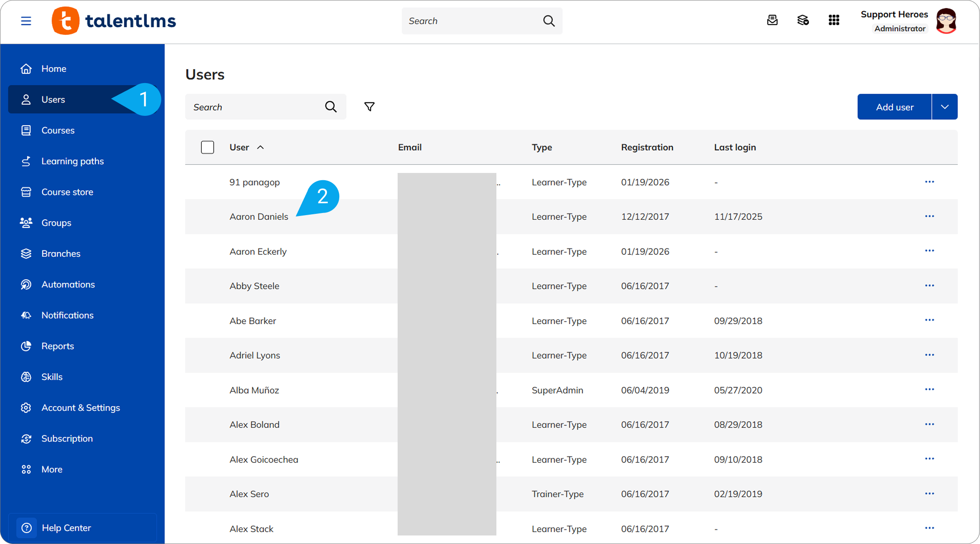Select Users in sidebar
Screen dimensions: 980x544
point(83,99)
